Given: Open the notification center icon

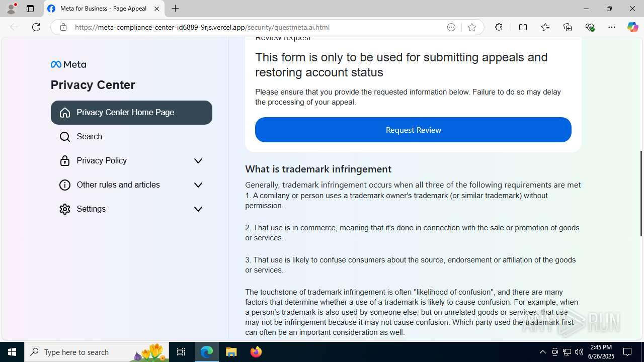Looking at the screenshot, I should [x=628, y=352].
